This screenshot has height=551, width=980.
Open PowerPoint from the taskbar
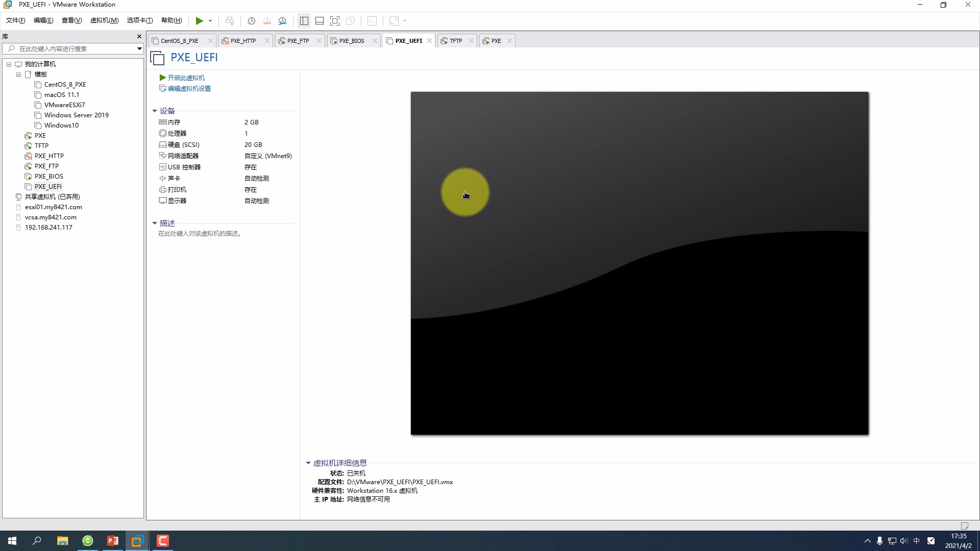coord(113,541)
